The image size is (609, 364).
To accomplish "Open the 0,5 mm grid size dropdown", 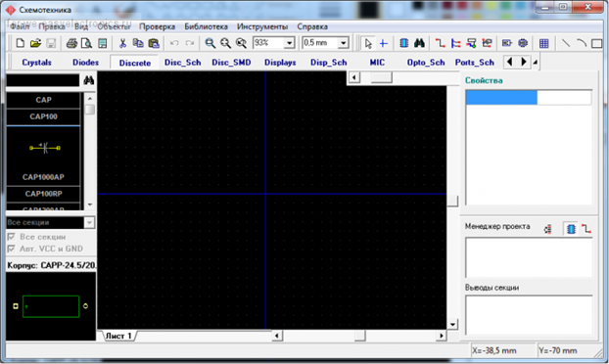I will click(344, 43).
